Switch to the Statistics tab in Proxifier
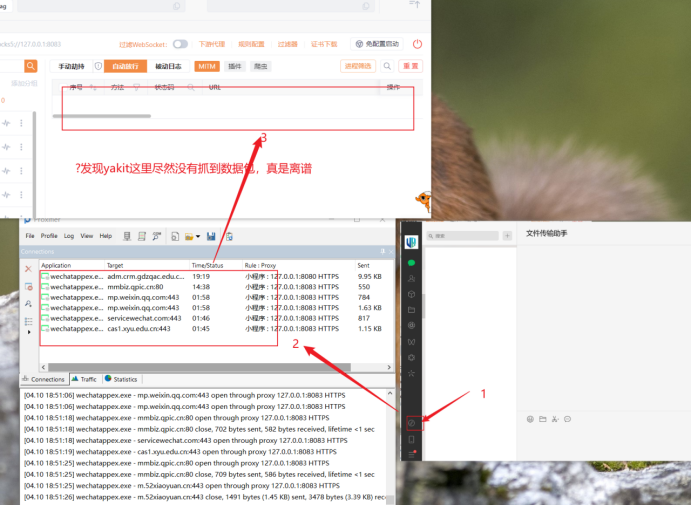Screen dimensions: 691x505 122,379
